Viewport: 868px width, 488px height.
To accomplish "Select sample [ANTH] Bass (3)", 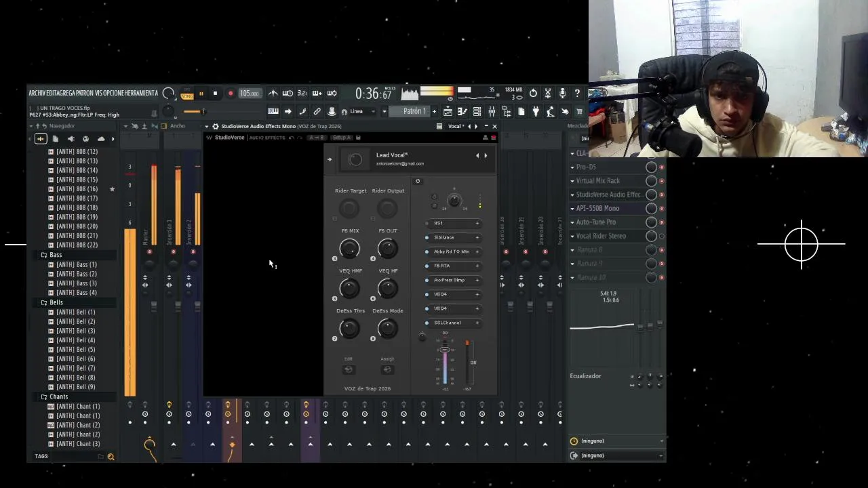I will (x=76, y=283).
